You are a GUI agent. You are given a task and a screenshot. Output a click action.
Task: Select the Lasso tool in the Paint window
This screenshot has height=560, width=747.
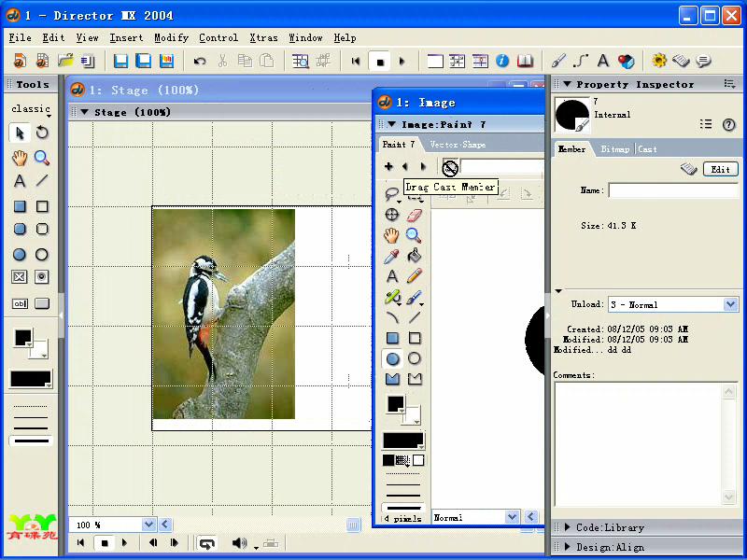click(391, 194)
